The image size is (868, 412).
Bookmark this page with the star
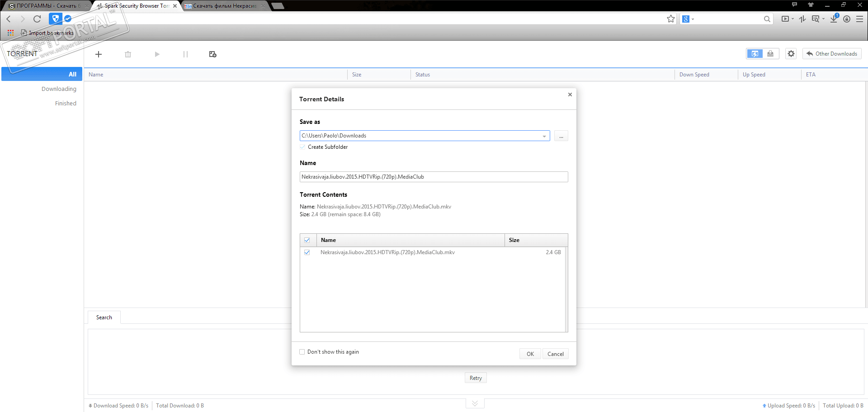coord(671,19)
